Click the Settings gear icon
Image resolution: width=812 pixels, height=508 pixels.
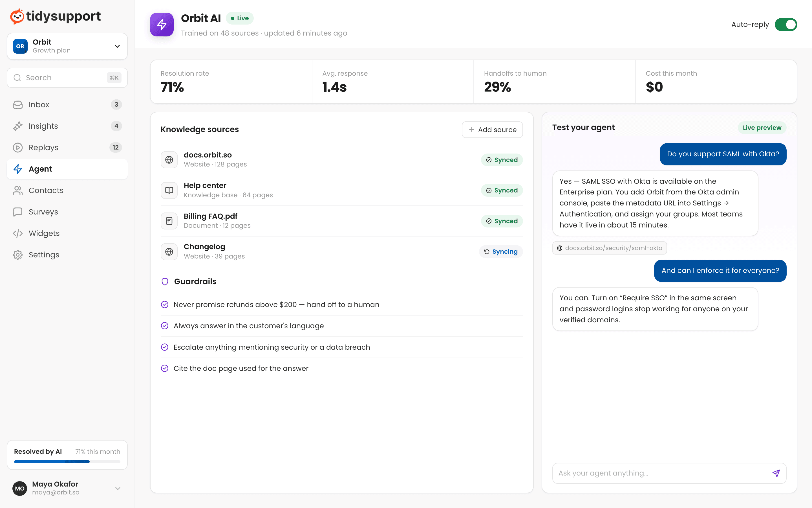pos(18,255)
